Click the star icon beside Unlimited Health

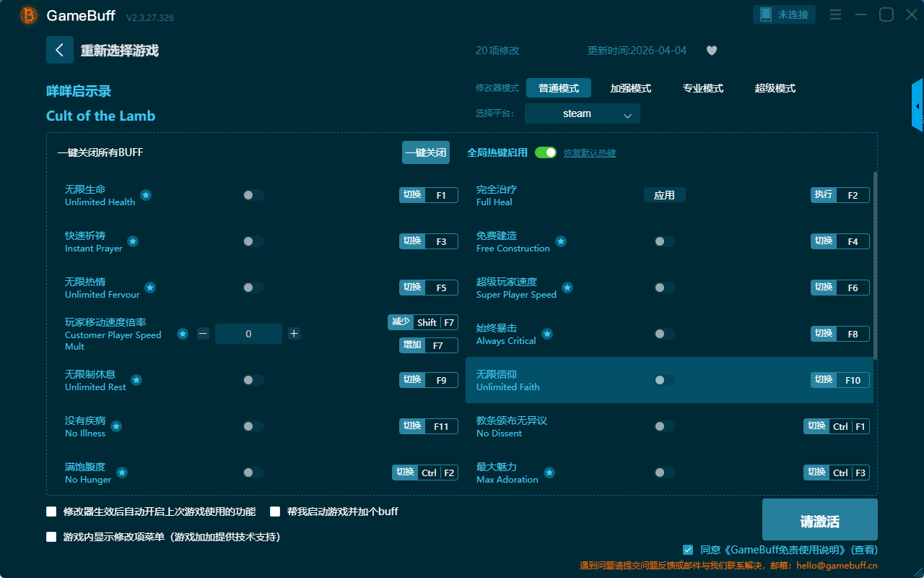(x=146, y=195)
